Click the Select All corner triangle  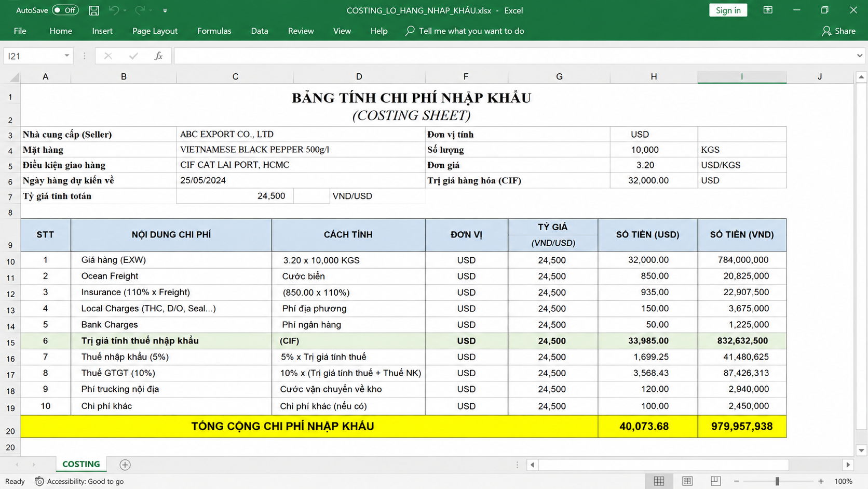point(14,77)
